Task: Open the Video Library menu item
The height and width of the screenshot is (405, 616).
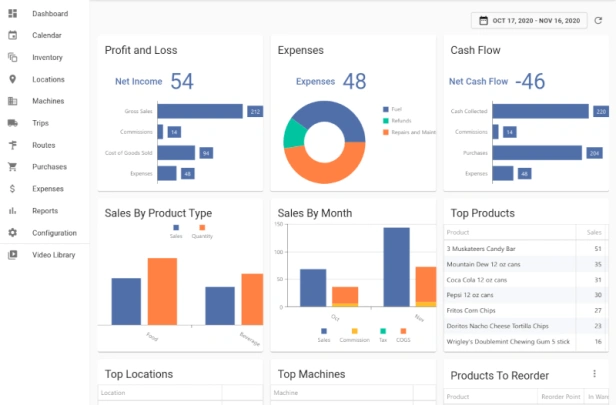Action: point(53,255)
